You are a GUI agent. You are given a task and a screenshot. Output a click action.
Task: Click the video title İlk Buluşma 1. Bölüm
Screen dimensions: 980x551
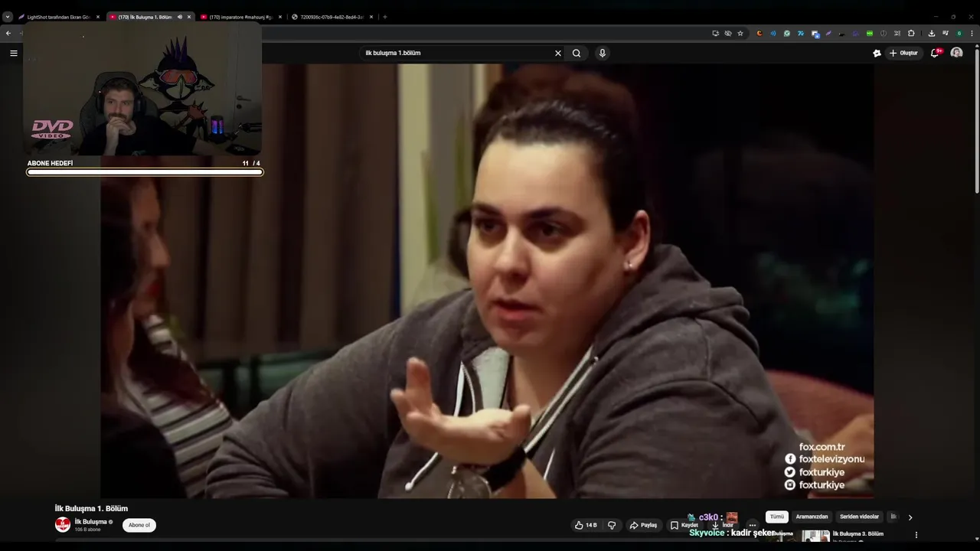(91, 508)
